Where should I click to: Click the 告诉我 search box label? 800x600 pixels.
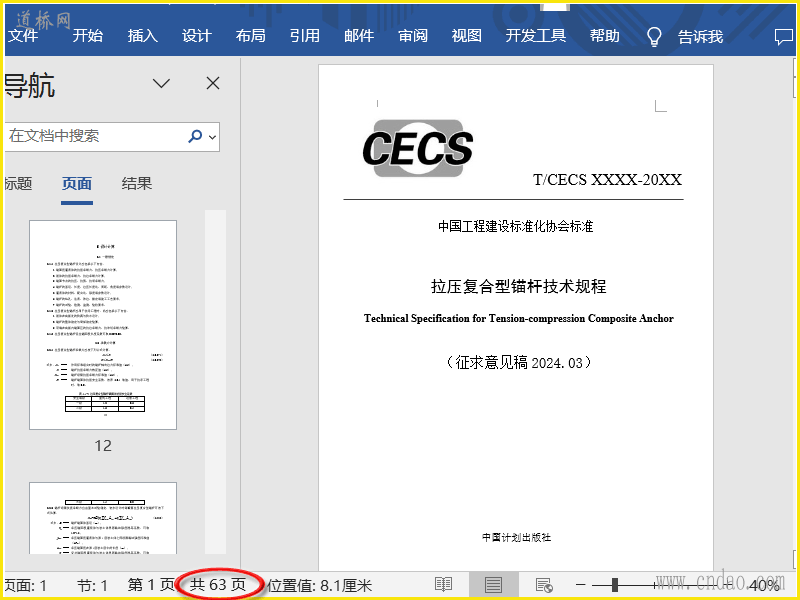tap(701, 37)
